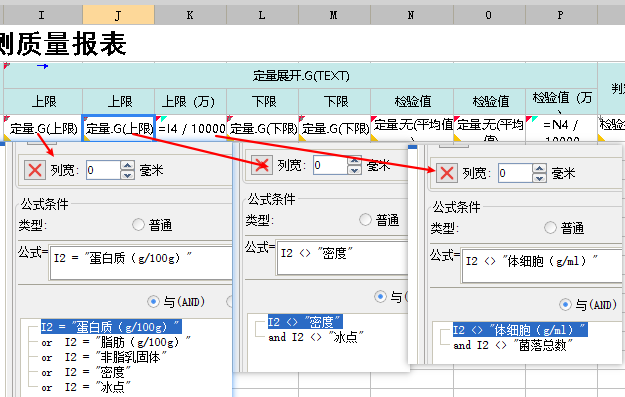Select 与(AND) radio button in the right panel
This screenshot has width=625, height=397.
[565, 305]
